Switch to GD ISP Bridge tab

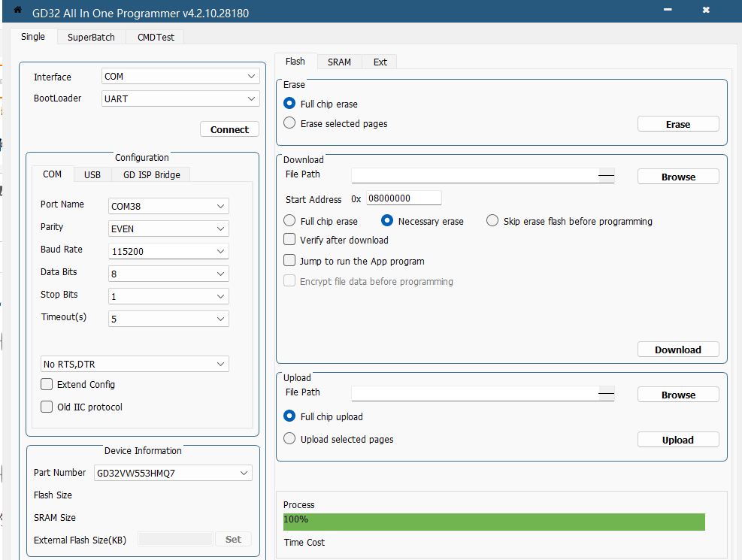point(151,174)
